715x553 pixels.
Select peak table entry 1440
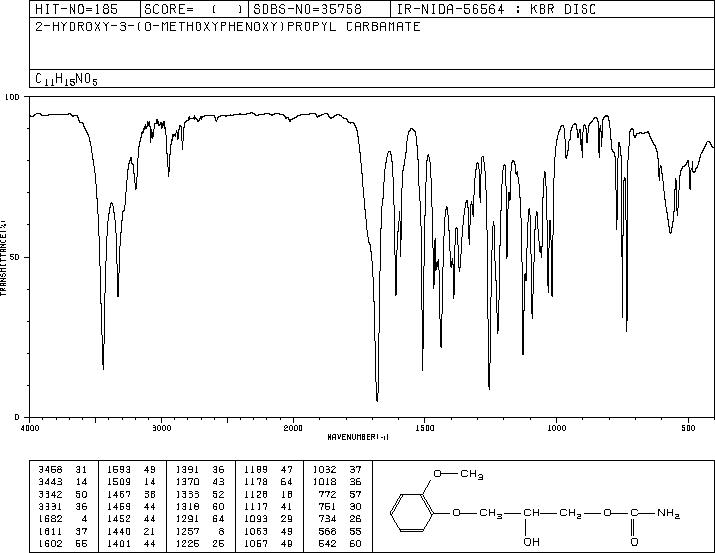point(131,531)
